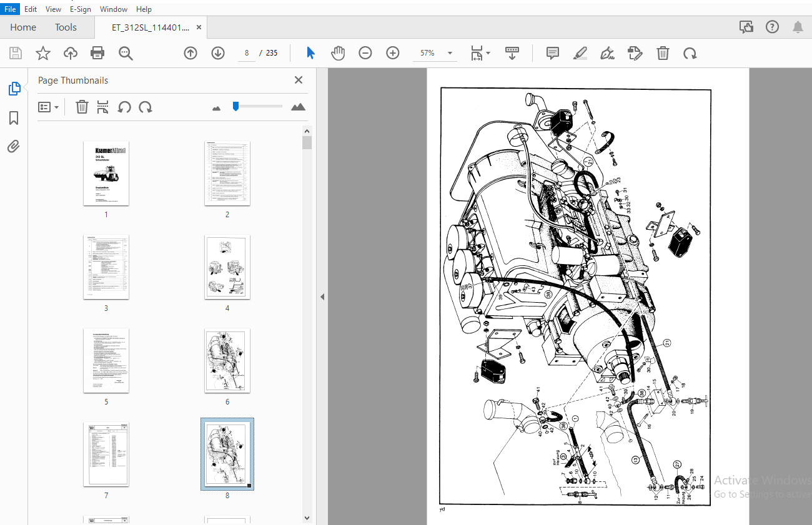The image size is (812, 525).
Task: Open the Page Thumbnails sidebar icon
Action: pos(14,89)
